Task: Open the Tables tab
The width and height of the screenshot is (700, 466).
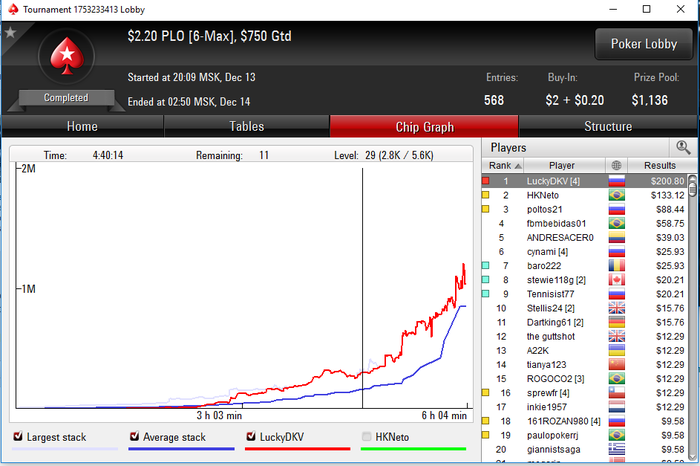Action: coord(247,126)
